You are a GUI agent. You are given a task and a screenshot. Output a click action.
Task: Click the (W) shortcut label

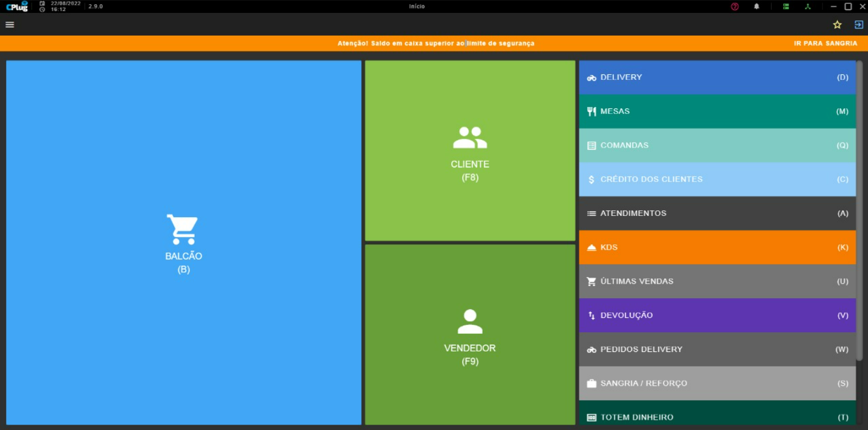[842, 350]
